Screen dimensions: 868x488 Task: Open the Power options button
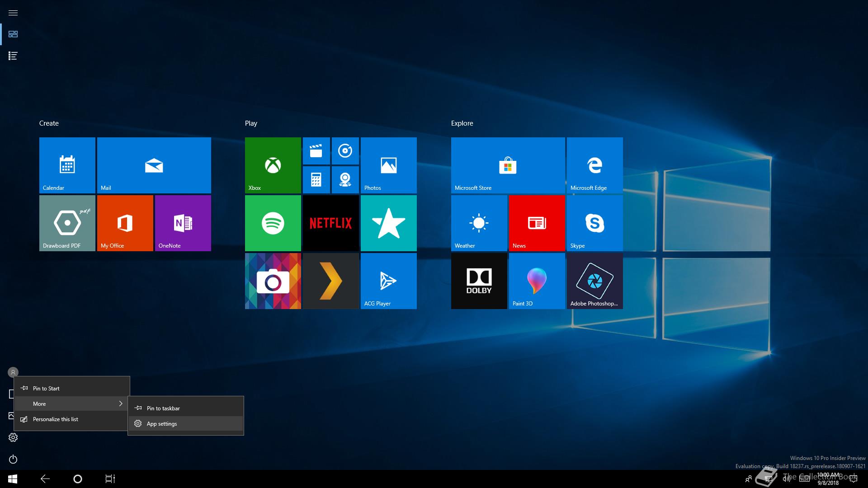(x=13, y=459)
